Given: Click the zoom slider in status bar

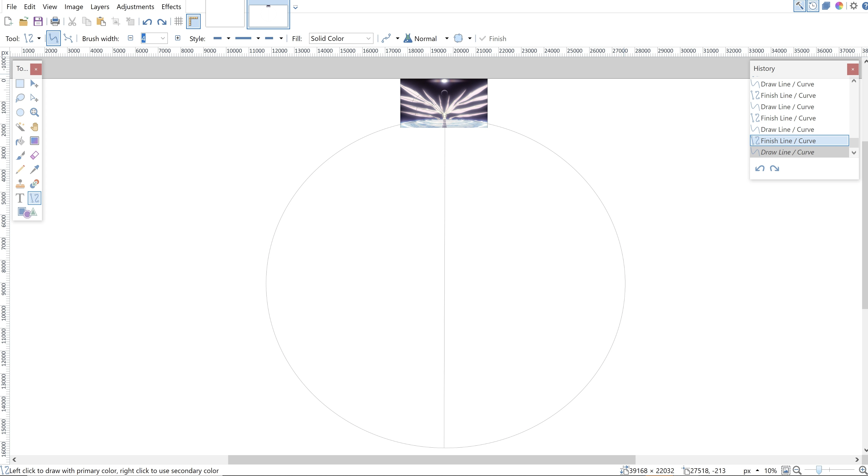Looking at the screenshot, I should (819, 470).
